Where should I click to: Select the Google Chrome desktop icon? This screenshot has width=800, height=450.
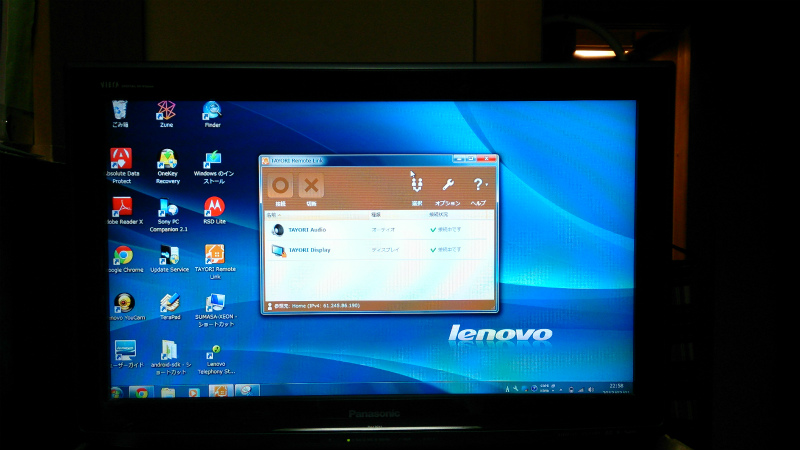point(124,259)
